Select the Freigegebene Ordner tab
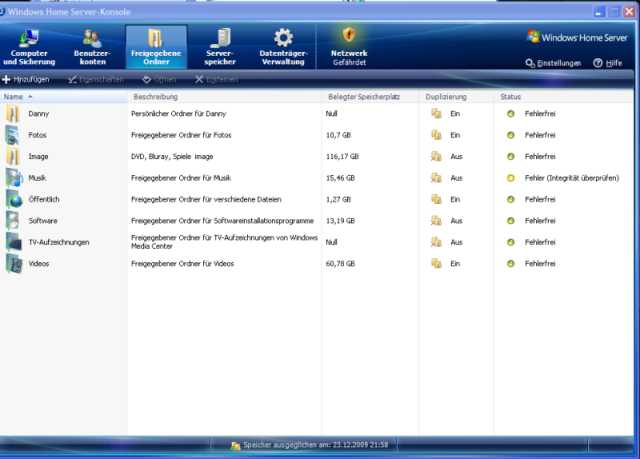 pos(156,47)
